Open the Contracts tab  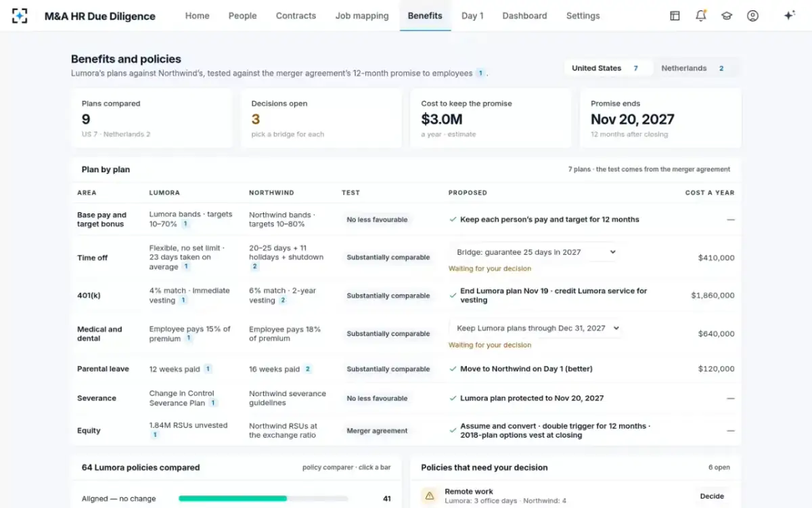(x=296, y=16)
